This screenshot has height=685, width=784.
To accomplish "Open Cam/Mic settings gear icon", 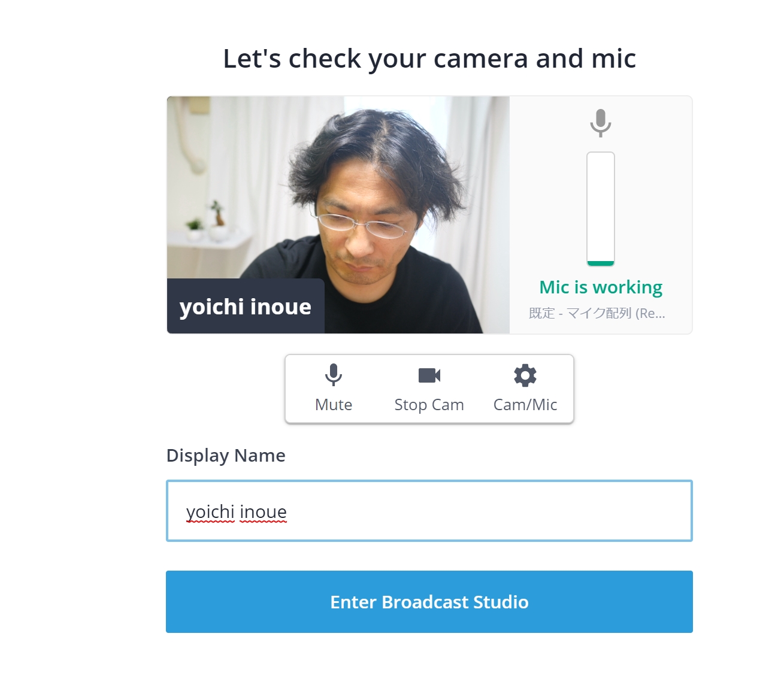I will 525,375.
